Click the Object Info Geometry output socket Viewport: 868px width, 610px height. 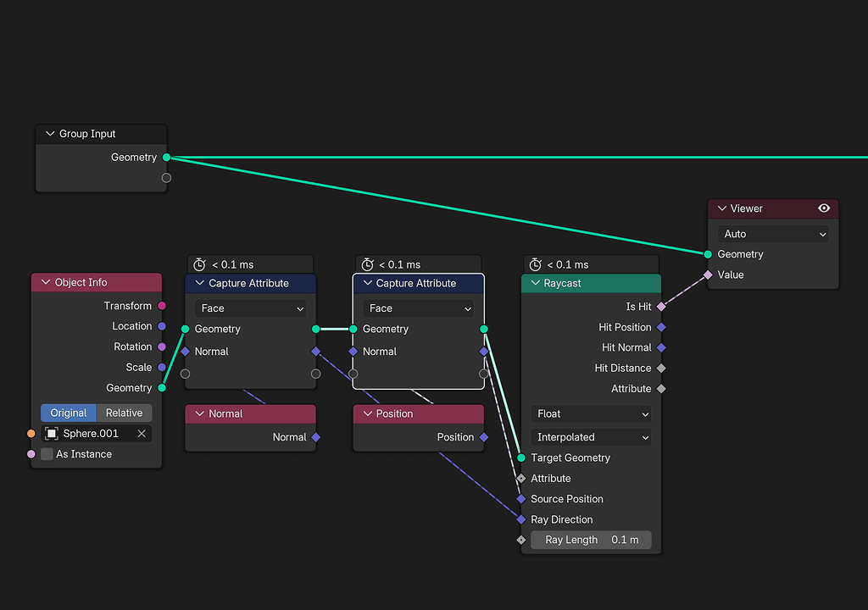(x=162, y=388)
